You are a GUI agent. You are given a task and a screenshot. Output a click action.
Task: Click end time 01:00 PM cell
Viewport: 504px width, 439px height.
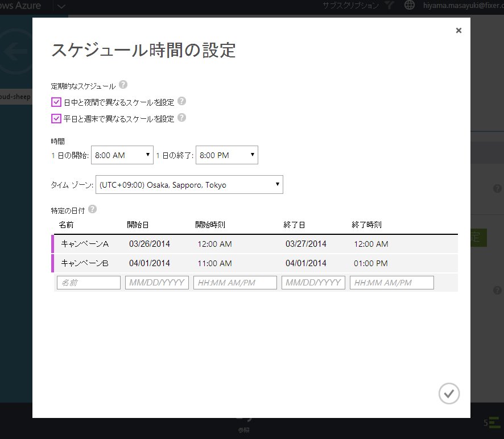[371, 263]
